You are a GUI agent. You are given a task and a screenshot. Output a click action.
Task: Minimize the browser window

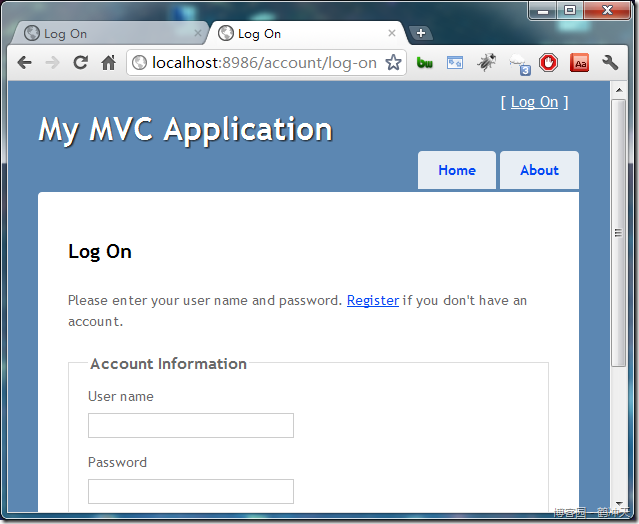(x=542, y=10)
